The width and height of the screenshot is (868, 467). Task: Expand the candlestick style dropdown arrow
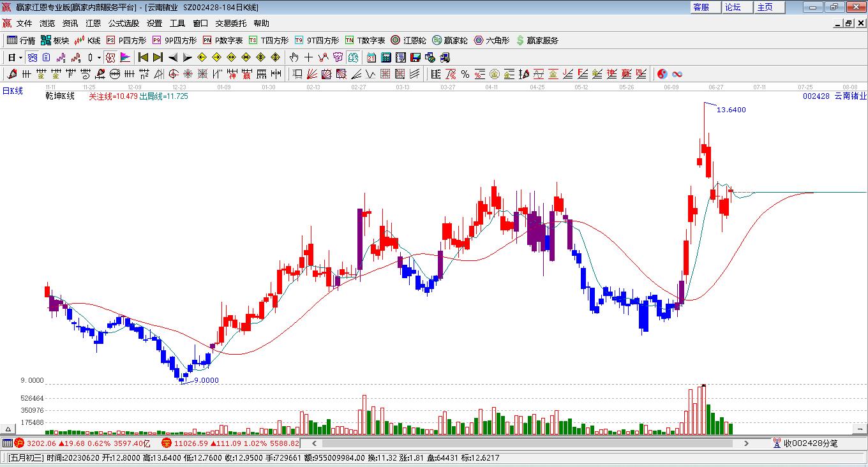tap(99, 57)
